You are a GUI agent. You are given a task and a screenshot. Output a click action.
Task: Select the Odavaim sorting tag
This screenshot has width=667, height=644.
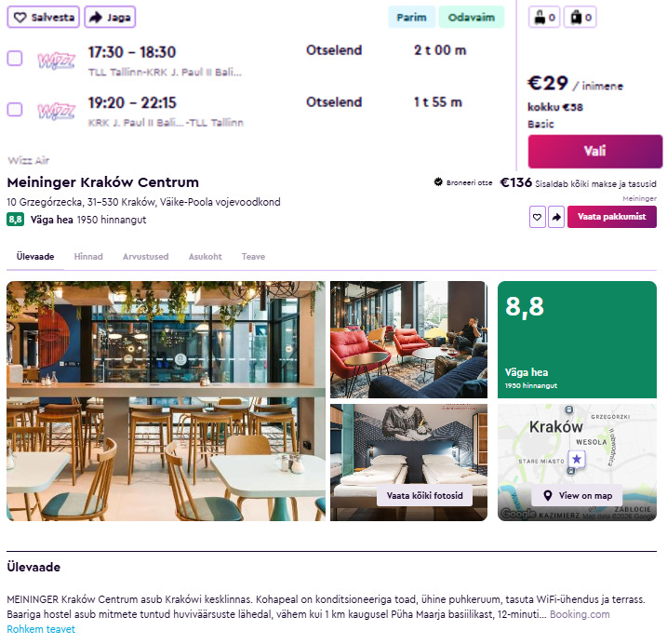(472, 18)
